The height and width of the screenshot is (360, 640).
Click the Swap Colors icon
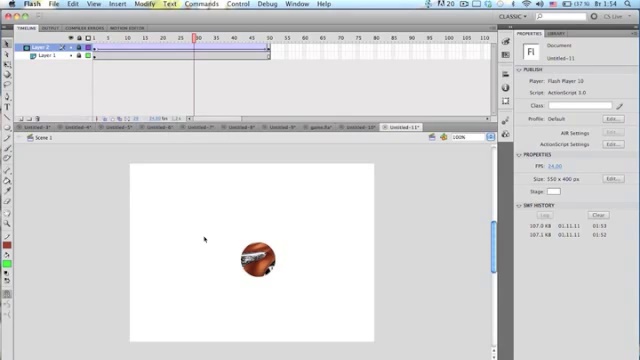click(x=7, y=281)
